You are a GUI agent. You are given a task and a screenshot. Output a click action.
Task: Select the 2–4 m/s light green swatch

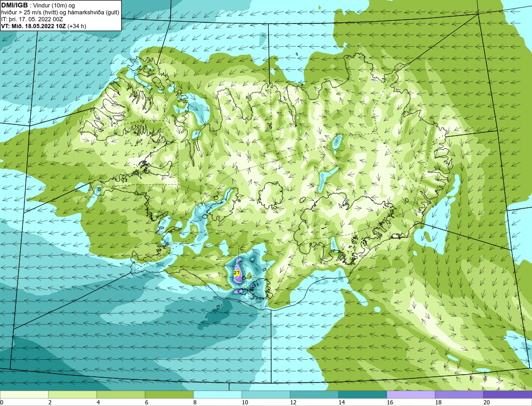coord(72,394)
